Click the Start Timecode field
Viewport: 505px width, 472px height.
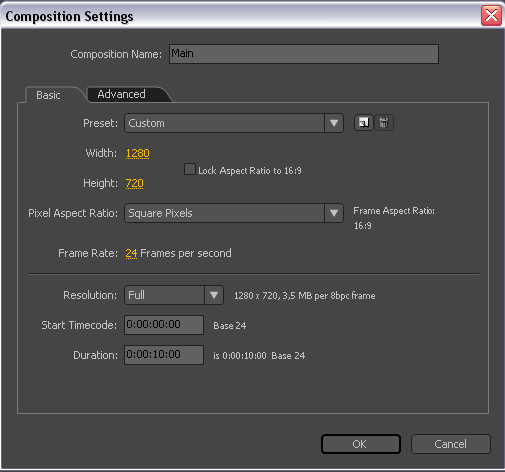(164, 325)
